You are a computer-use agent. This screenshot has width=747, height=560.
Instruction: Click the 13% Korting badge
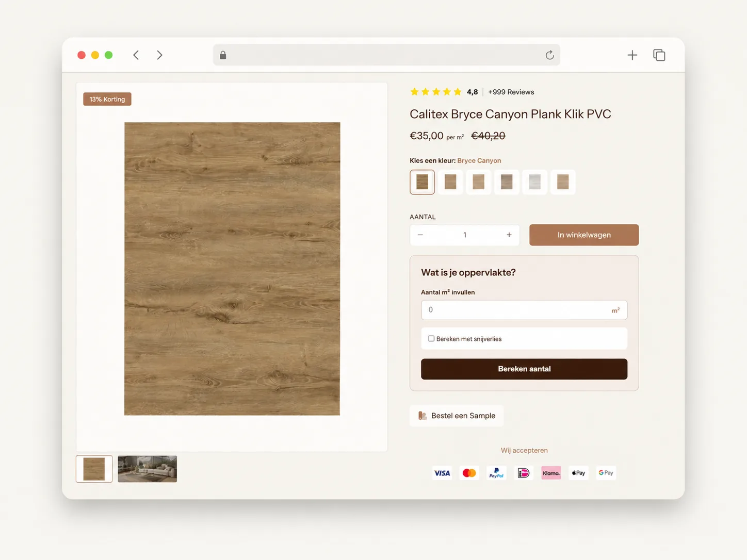107,99
